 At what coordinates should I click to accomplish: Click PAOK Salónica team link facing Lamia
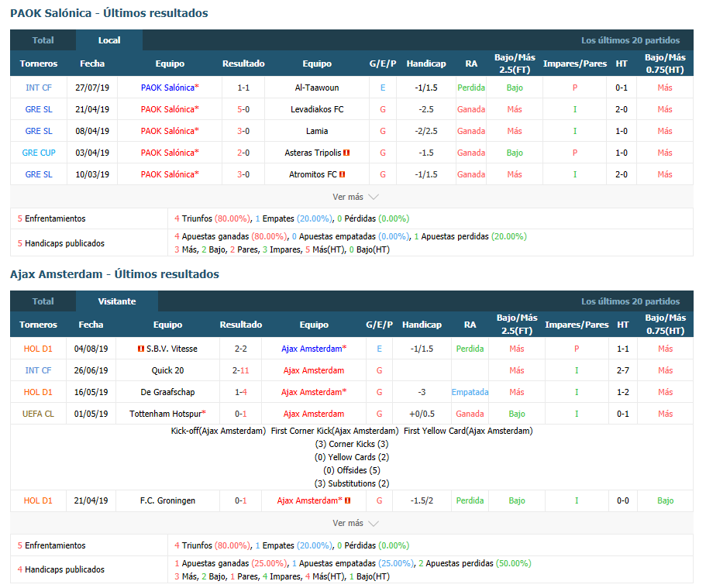pos(170,131)
